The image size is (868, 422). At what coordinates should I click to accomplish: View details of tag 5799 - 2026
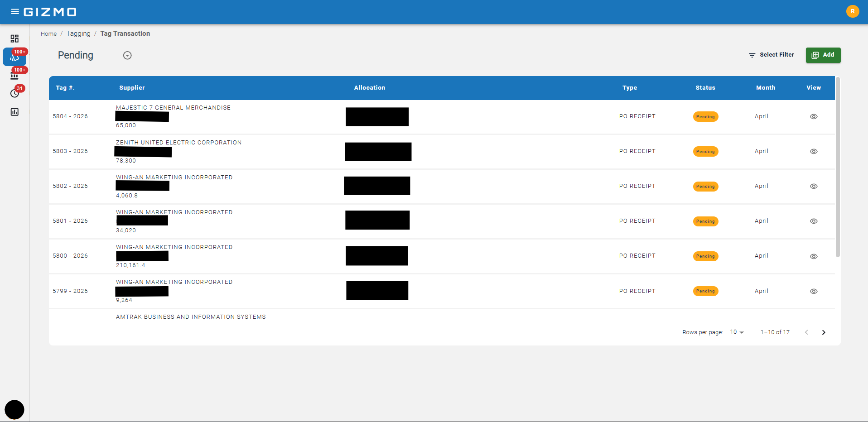click(x=814, y=292)
